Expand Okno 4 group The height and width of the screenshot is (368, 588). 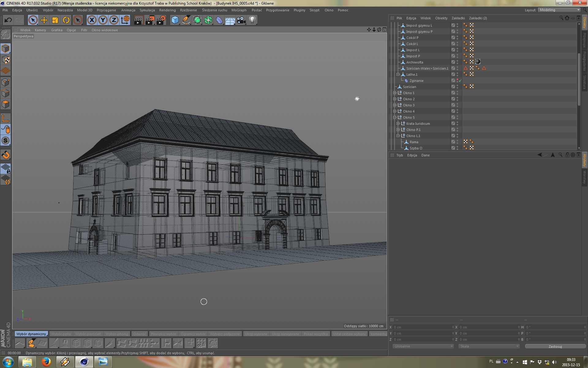coord(395,111)
